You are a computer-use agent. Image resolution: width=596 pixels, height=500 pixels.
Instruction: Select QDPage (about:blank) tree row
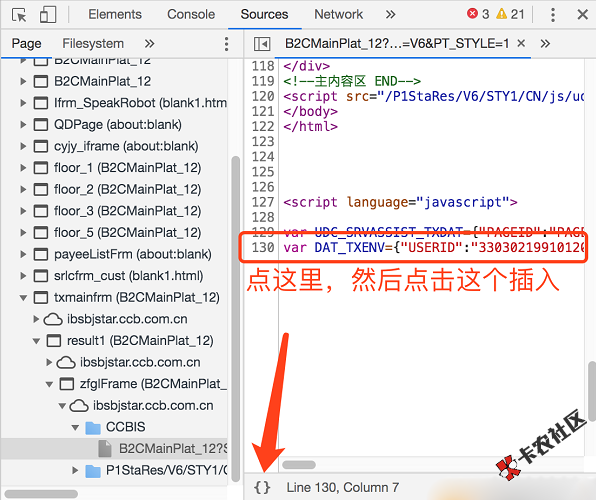tap(114, 124)
